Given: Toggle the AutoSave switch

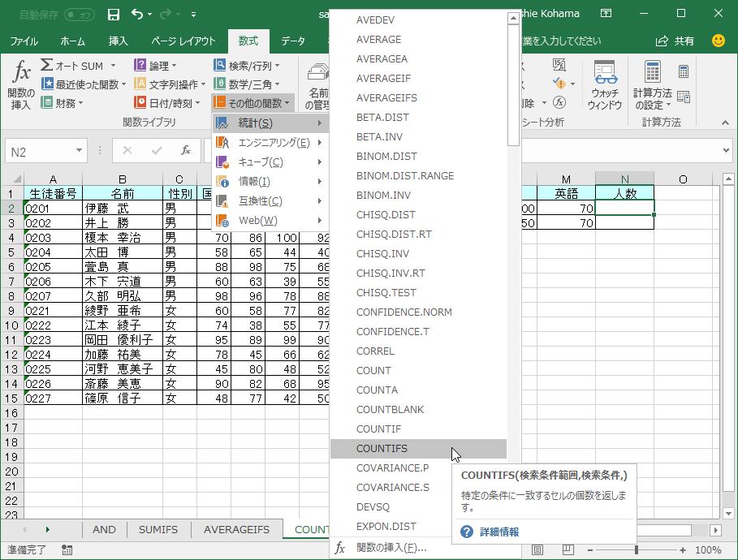Looking at the screenshot, I should [x=79, y=15].
